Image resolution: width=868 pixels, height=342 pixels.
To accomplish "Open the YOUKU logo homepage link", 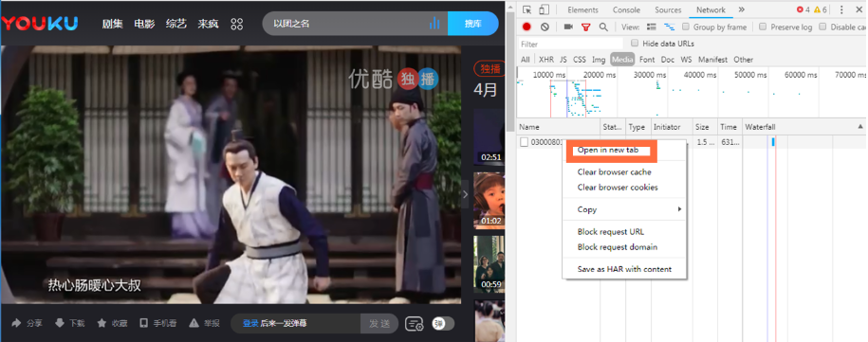I will [x=39, y=23].
